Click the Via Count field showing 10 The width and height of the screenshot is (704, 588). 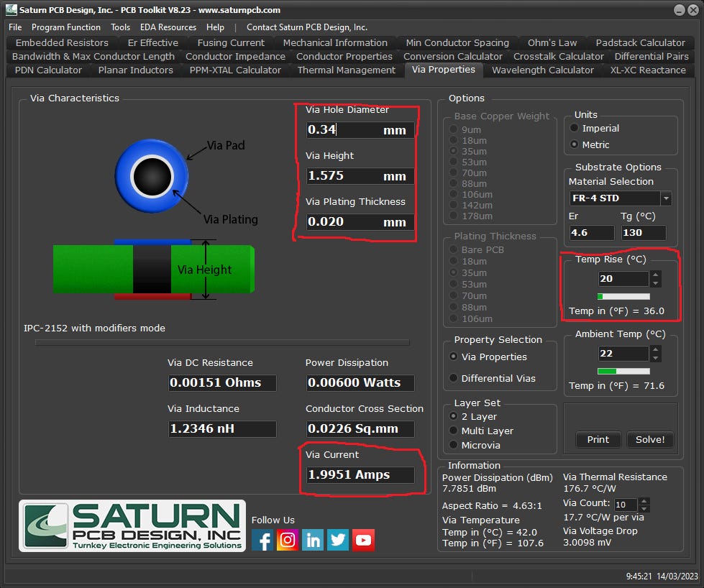pyautogui.click(x=626, y=505)
